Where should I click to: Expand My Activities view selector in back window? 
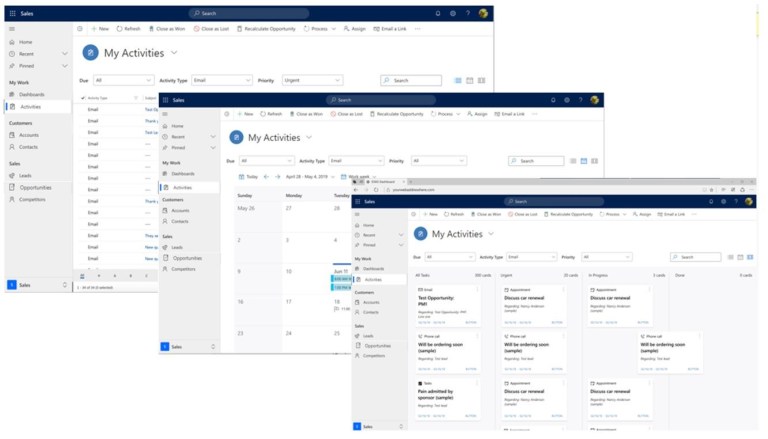[174, 52]
